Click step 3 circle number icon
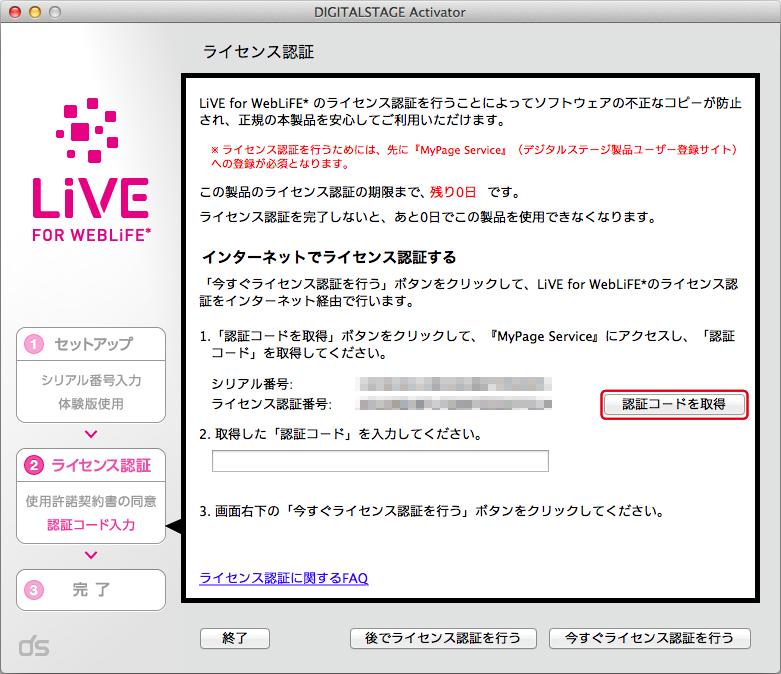The image size is (781, 674). (34, 590)
